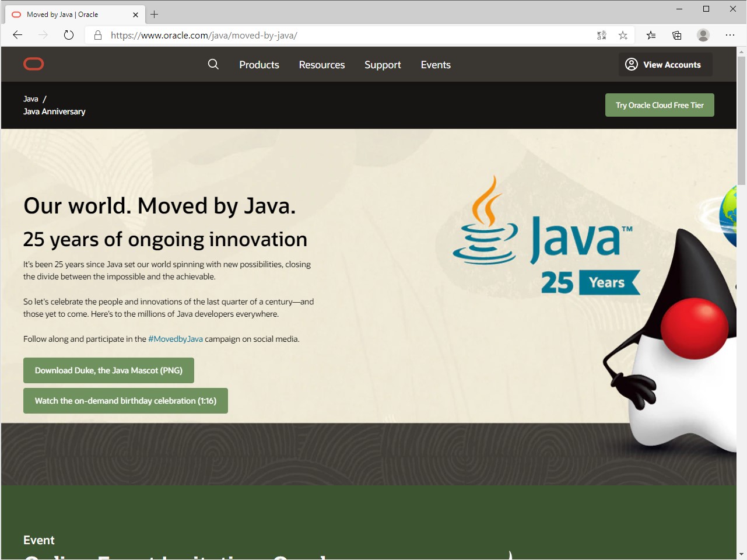Open the search icon in navigation
The height and width of the screenshot is (560, 747).
[213, 64]
